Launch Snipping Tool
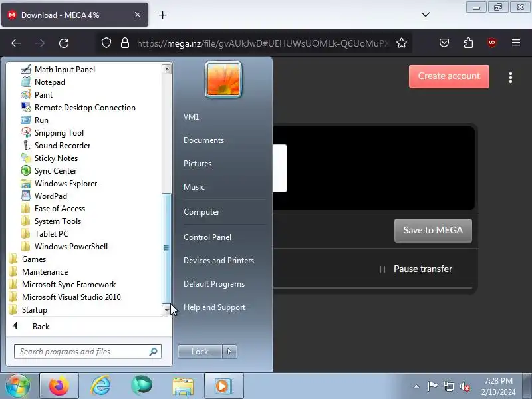The height and width of the screenshot is (399, 532). point(59,132)
